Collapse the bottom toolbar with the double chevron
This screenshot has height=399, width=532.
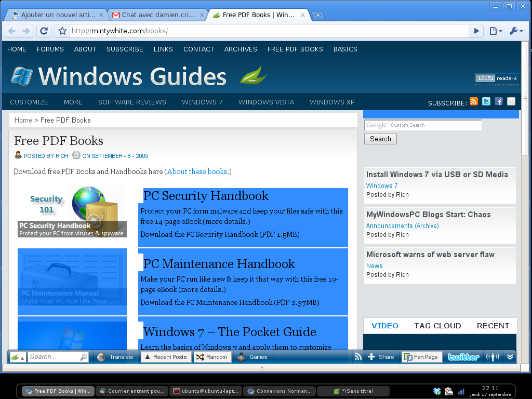pos(510,357)
